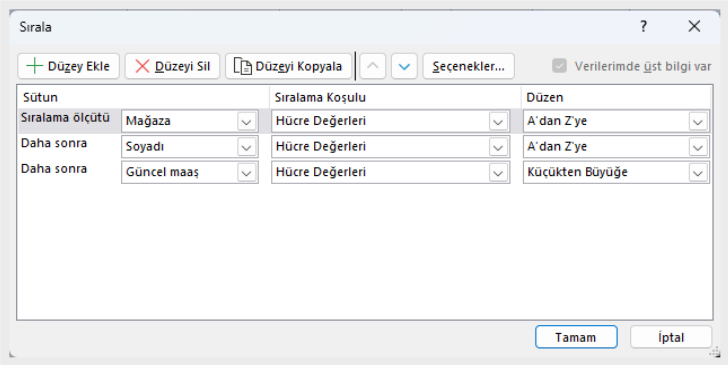Viewport: 728px width, 365px height.
Task: Open help with question mark icon
Action: pos(644,26)
